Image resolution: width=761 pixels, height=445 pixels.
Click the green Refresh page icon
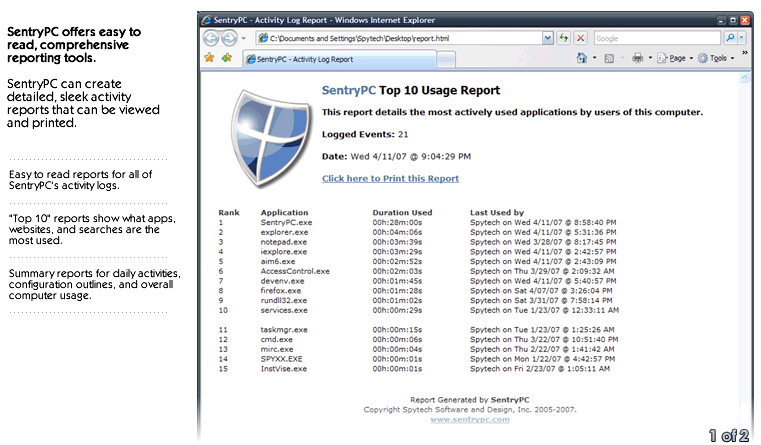563,38
